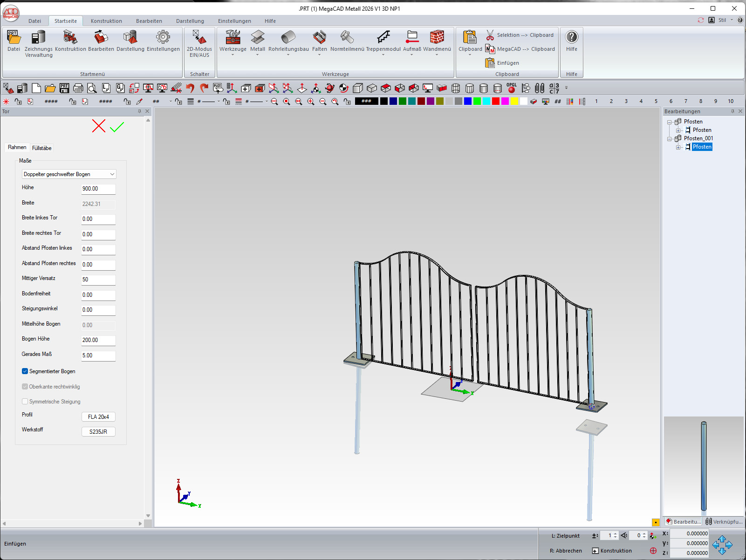Image resolution: width=746 pixels, height=560 pixels.
Task: Open the Doppelter geschweifter Bogen dropdown
Action: (x=69, y=174)
